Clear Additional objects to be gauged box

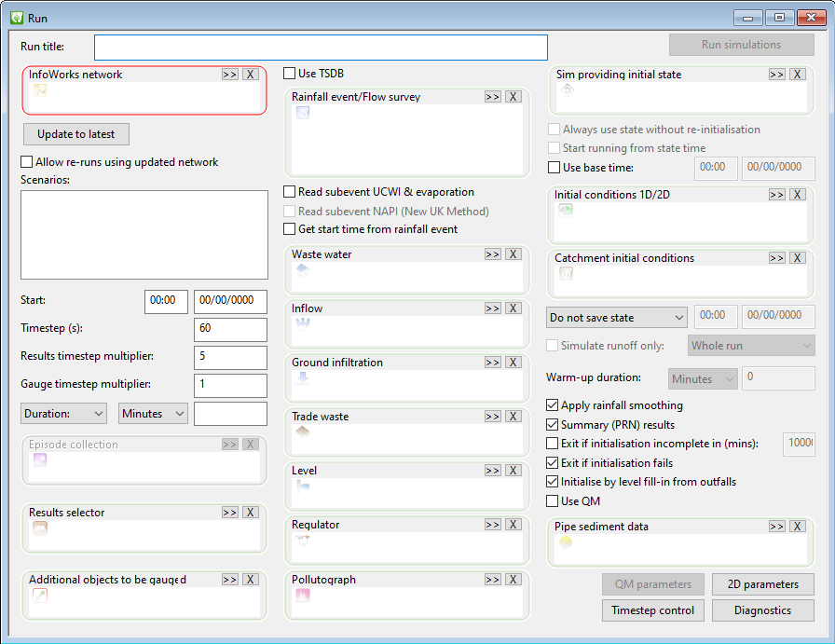point(251,580)
